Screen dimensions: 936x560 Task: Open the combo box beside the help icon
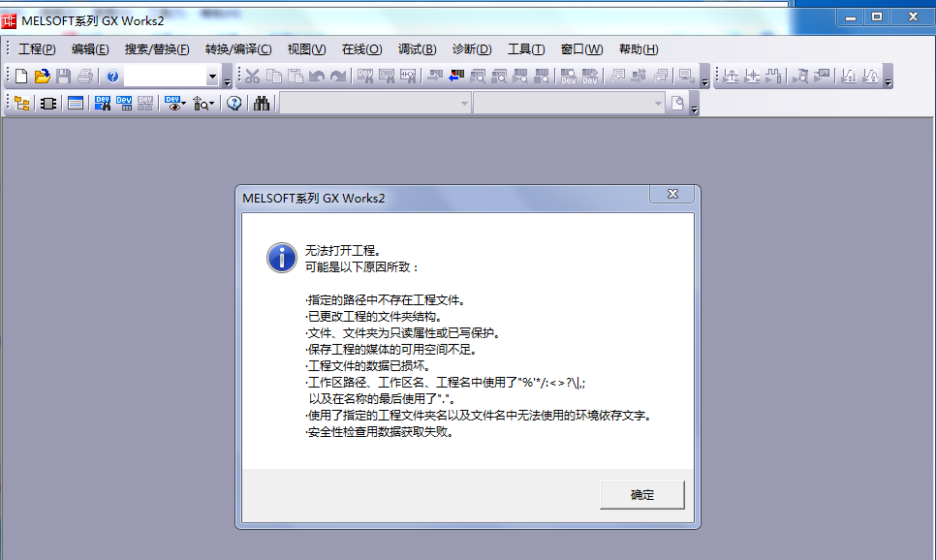pyautogui.click(x=212, y=78)
